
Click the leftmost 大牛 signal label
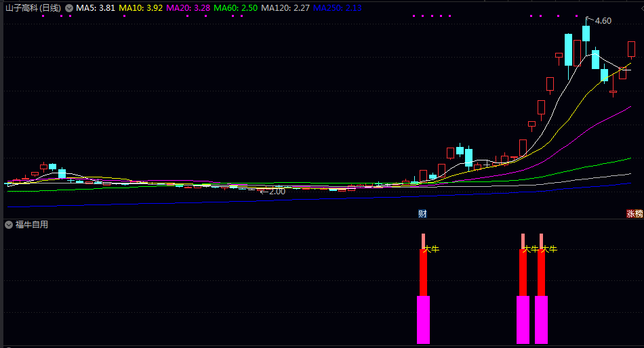tap(431, 248)
